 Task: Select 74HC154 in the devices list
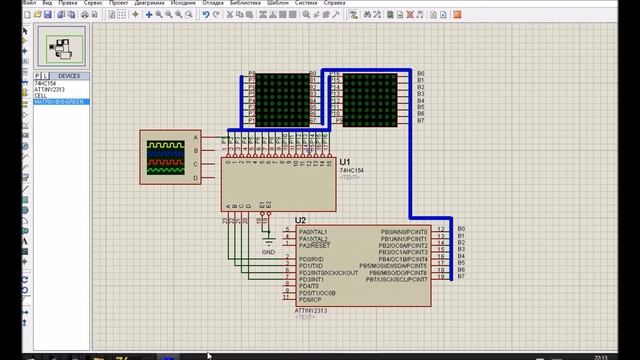point(45,83)
